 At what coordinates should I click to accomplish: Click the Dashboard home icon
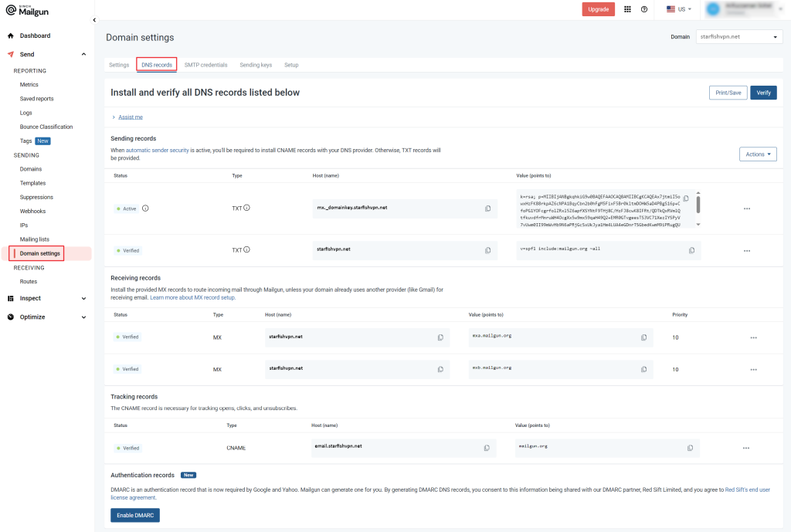coord(11,36)
